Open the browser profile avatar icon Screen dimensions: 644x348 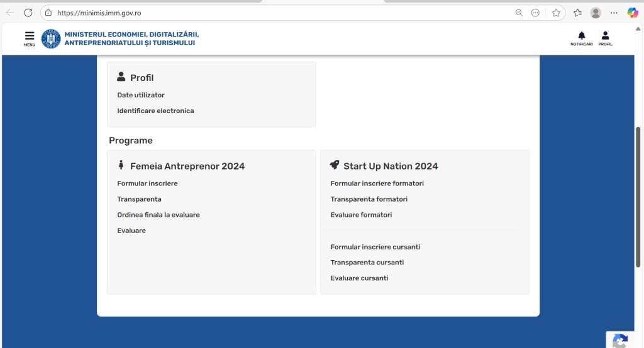point(596,13)
